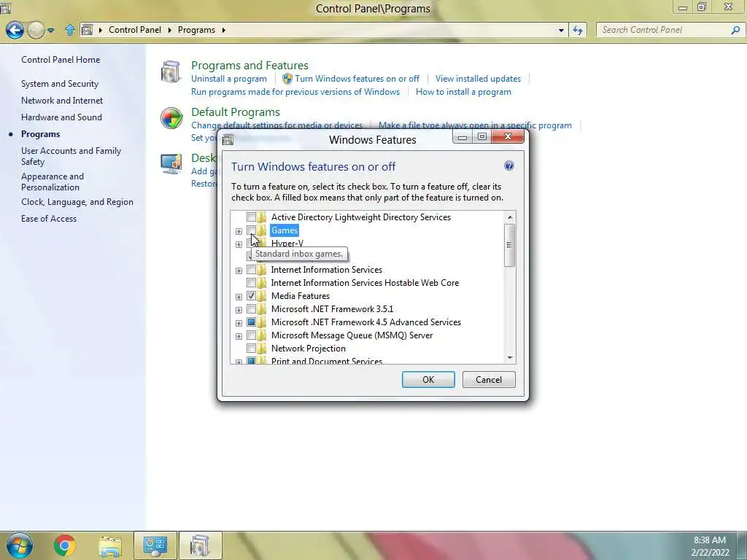Open the Start menu orb
Image resolution: width=747 pixels, height=560 pixels.
(x=19, y=545)
